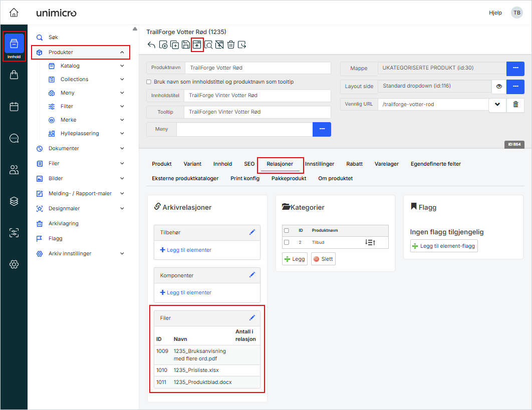532x410 pixels.
Task: Click the trash delete toolbar icon
Action: (x=231, y=45)
